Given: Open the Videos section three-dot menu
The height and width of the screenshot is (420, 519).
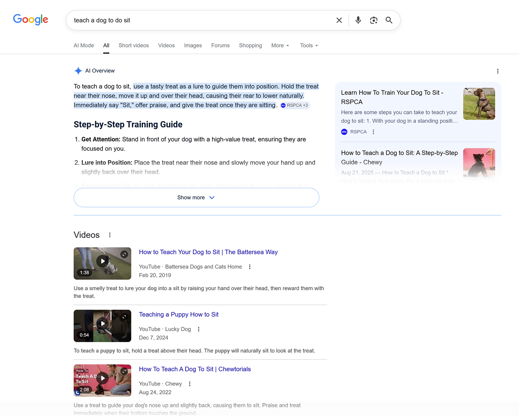Looking at the screenshot, I should (110, 235).
